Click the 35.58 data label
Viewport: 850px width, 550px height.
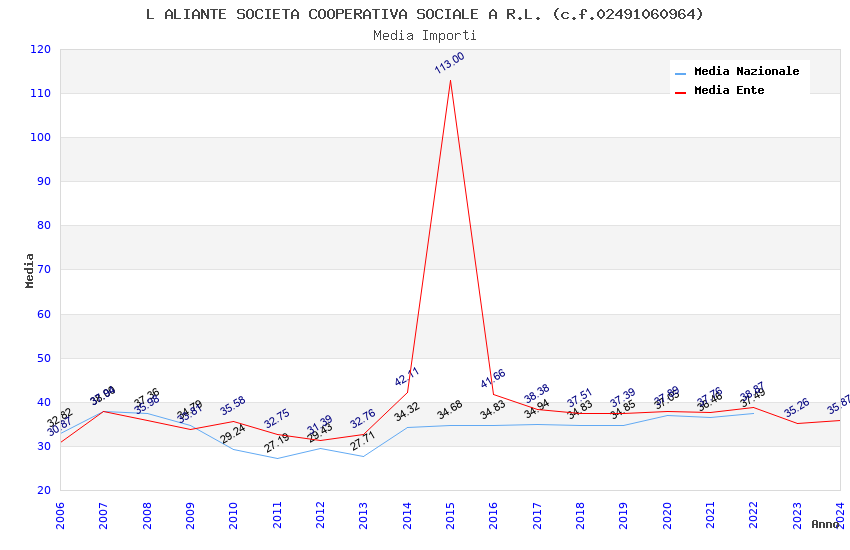(233, 406)
